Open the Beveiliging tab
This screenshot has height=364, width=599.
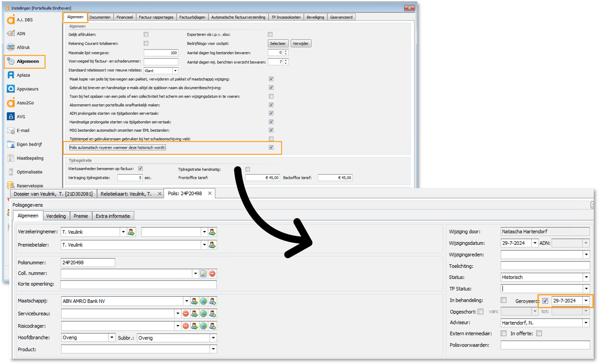coord(315,17)
